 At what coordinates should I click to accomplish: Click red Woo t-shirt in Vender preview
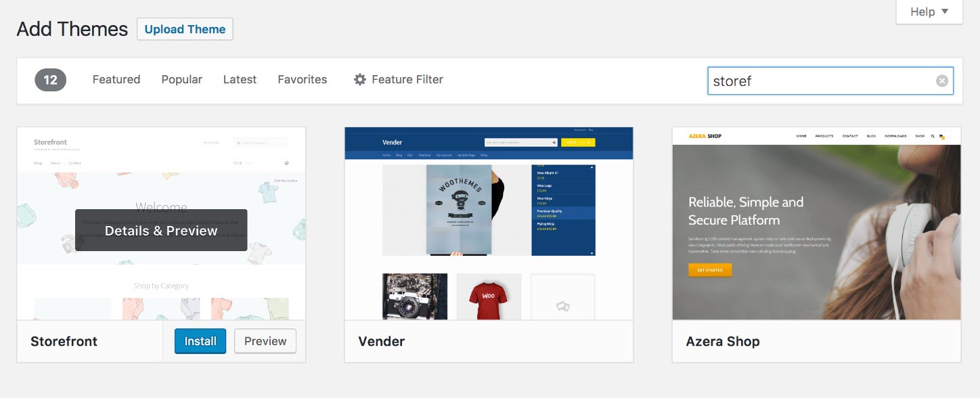489,296
